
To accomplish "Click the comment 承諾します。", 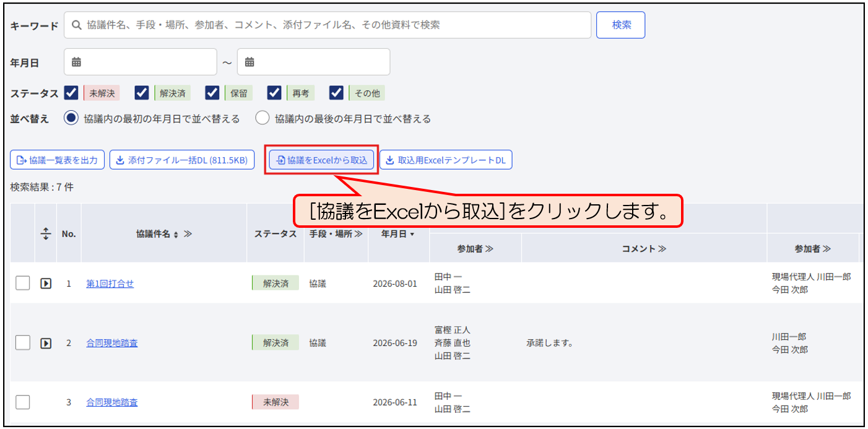I will (x=550, y=343).
